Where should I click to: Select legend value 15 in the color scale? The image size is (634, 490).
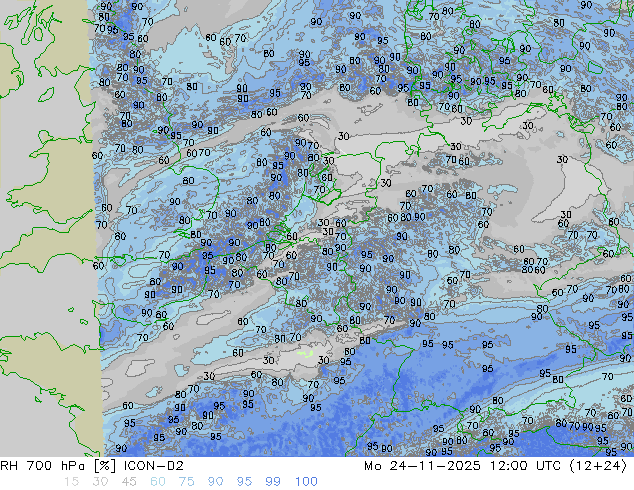coord(71,482)
